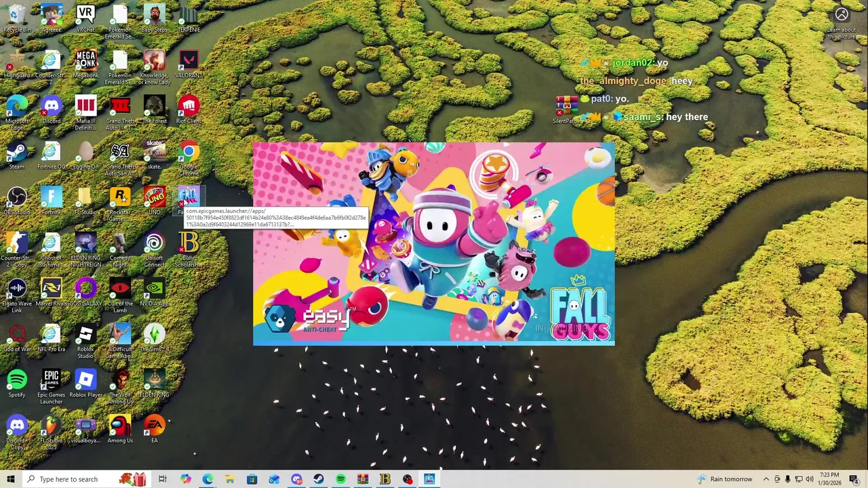Screen dimensions: 868x488
Task: Open the network status tray icon
Action: pyautogui.click(x=799, y=479)
